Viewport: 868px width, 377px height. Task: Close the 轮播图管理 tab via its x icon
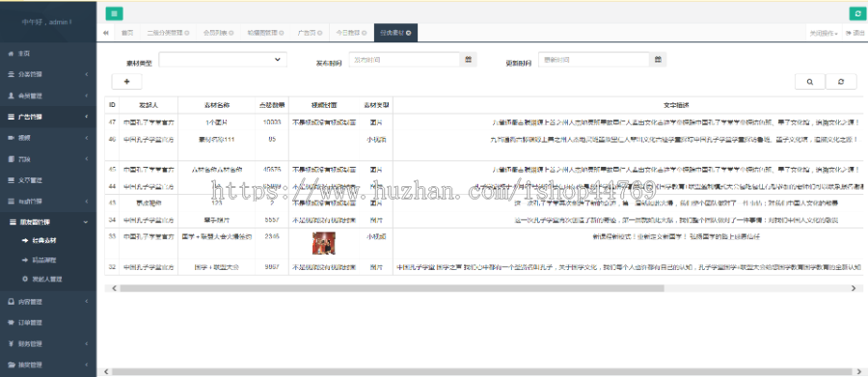tap(282, 33)
